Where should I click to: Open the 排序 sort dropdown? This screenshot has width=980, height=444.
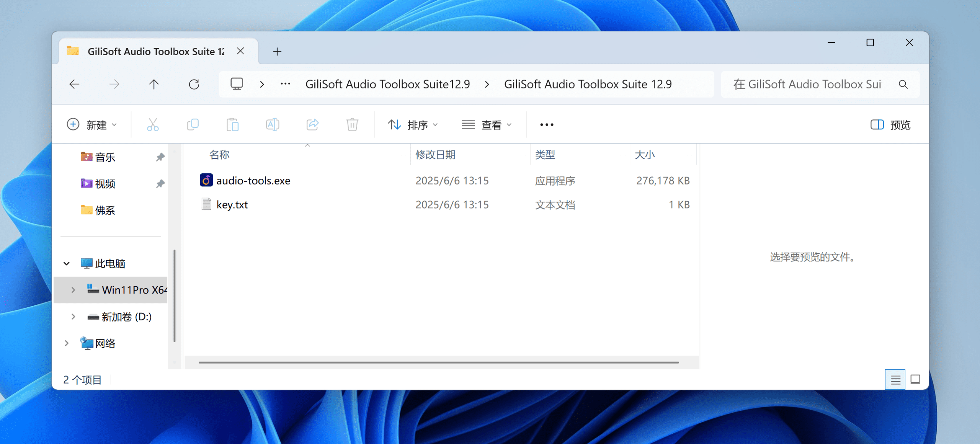click(x=413, y=125)
